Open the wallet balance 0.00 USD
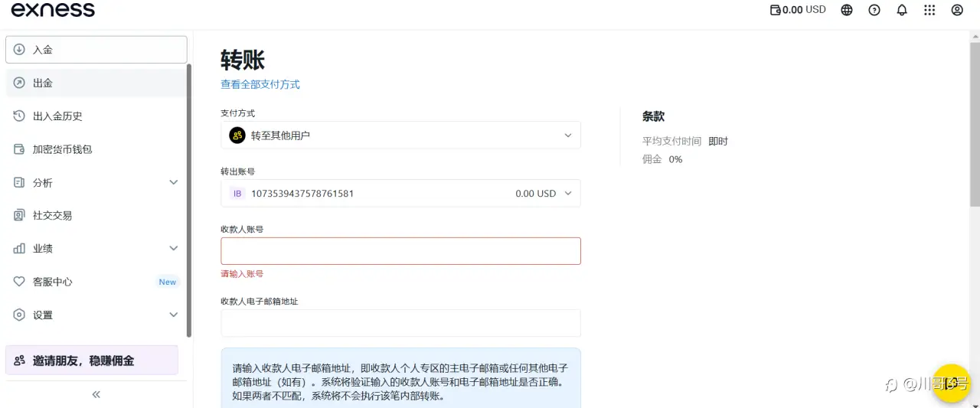 click(x=797, y=10)
